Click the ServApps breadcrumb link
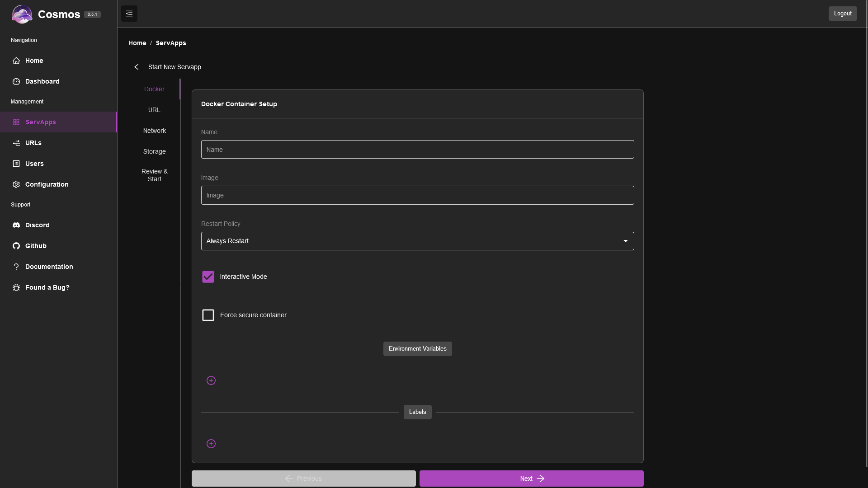 tap(171, 43)
